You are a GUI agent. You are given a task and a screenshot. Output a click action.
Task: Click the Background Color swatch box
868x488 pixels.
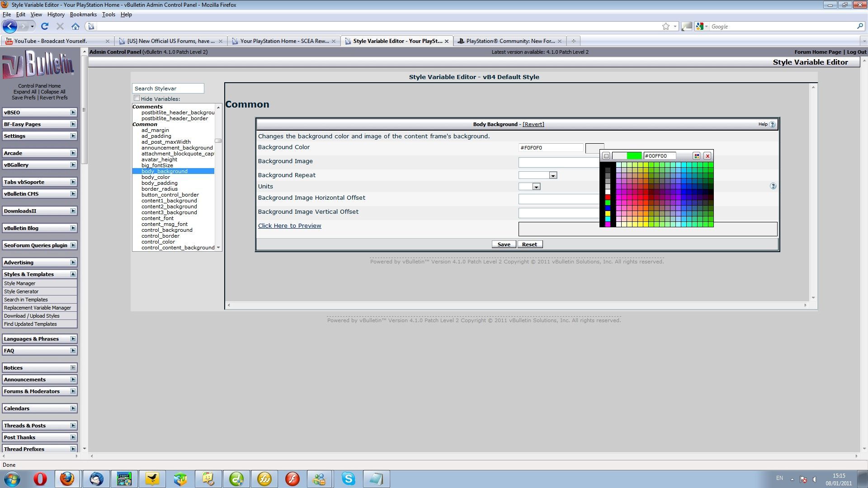click(594, 148)
